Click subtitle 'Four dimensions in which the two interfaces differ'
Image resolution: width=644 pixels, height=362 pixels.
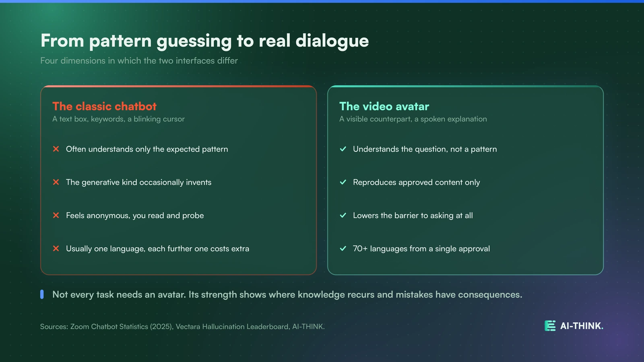pyautogui.click(x=139, y=61)
